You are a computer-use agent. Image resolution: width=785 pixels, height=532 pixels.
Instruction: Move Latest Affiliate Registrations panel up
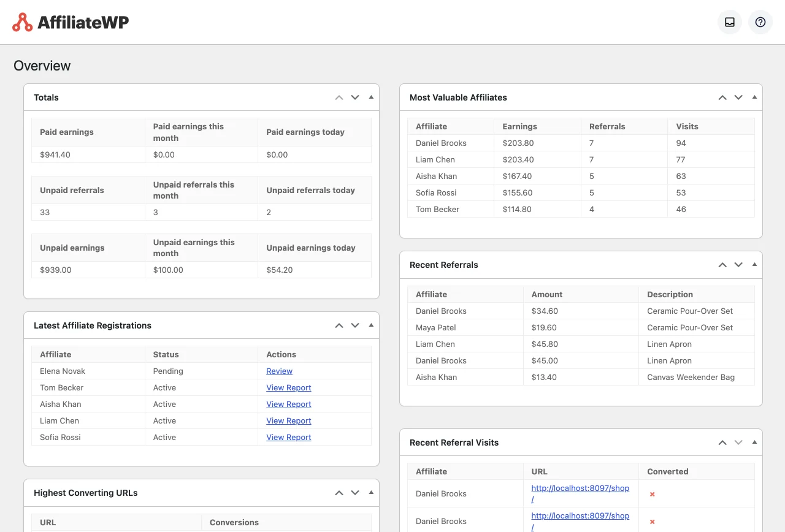click(x=339, y=325)
